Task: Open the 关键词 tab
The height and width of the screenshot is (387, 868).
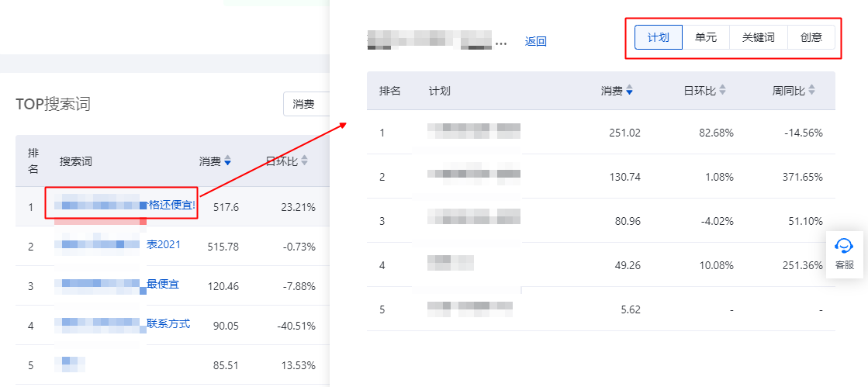Action: pos(758,37)
